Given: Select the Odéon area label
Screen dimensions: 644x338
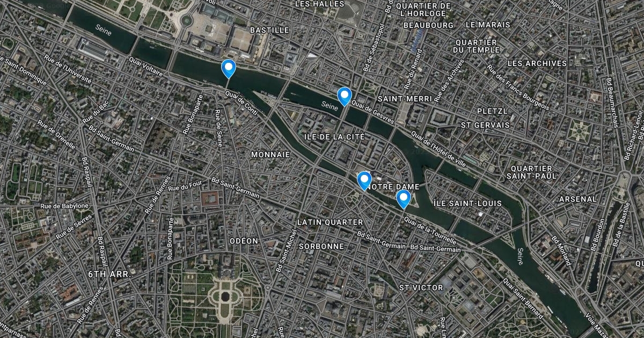Looking at the screenshot, I should [x=244, y=241].
